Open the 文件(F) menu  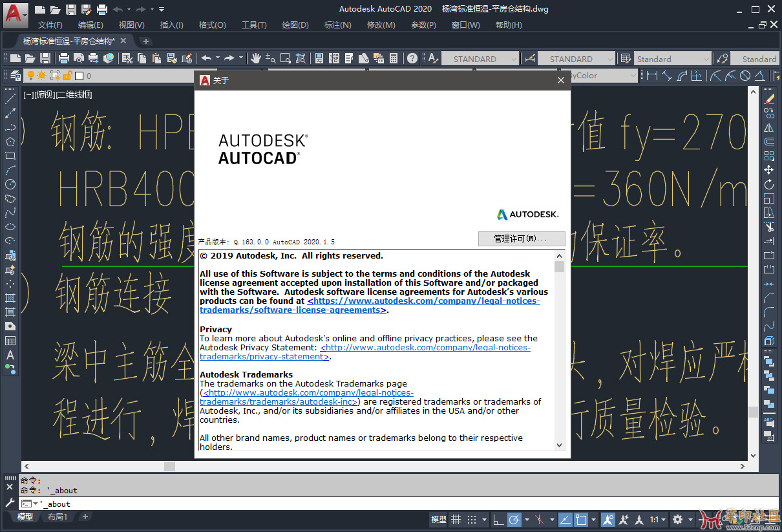[50, 25]
